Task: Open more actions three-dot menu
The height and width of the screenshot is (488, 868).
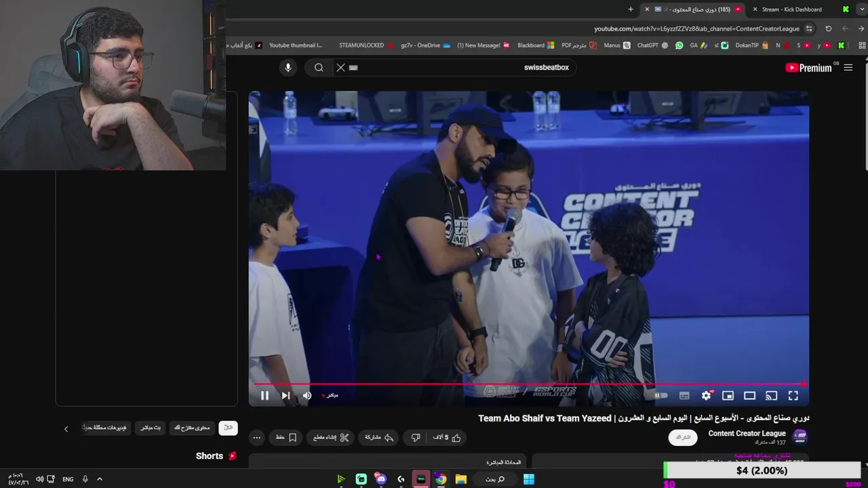Action: pos(256,438)
